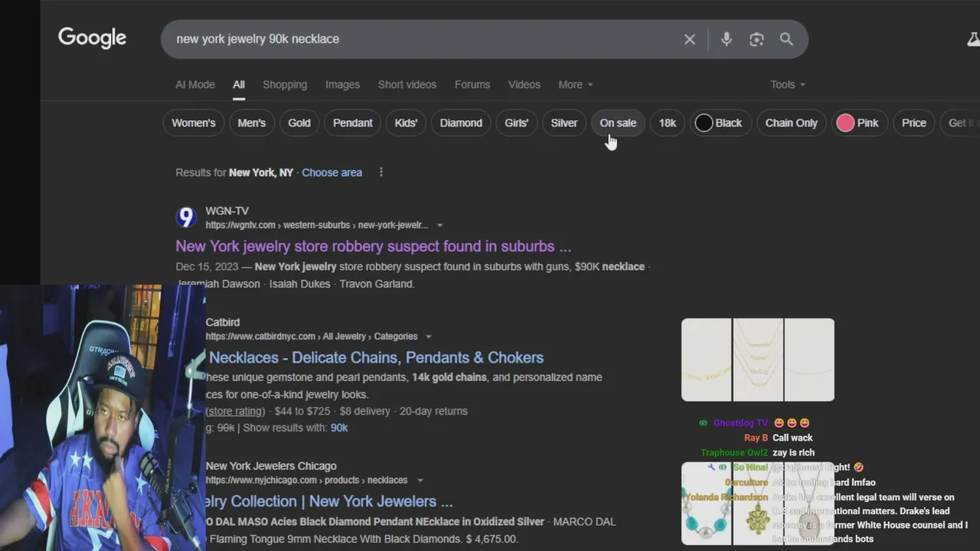This screenshot has width=980, height=551.
Task: Select the Pink color filter
Action: (858, 122)
